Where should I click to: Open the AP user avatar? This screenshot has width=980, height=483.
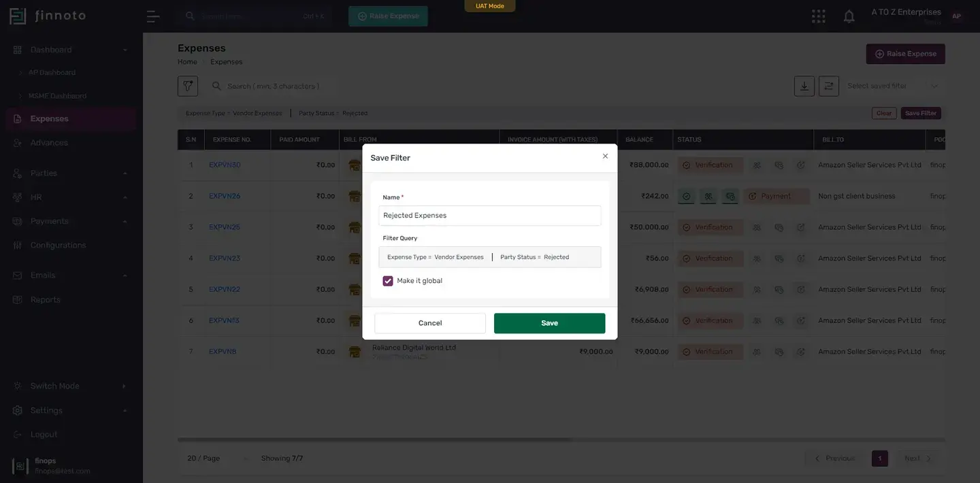[956, 16]
